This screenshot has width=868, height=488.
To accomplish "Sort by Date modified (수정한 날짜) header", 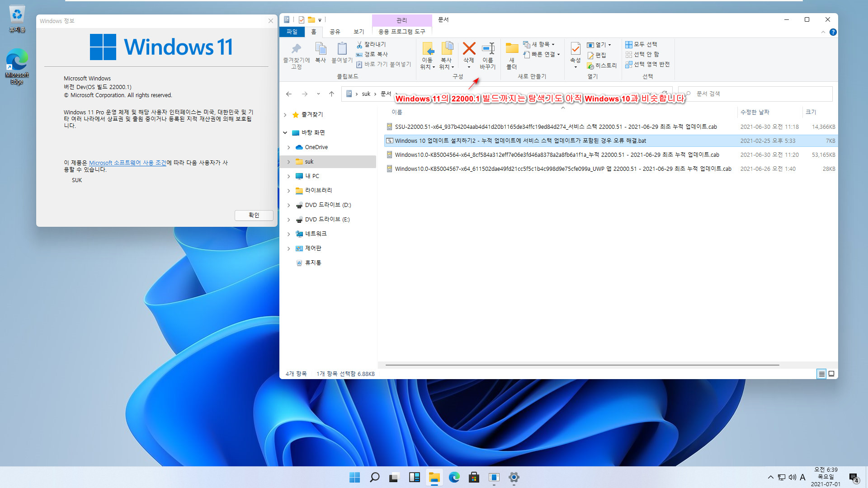I will click(770, 112).
